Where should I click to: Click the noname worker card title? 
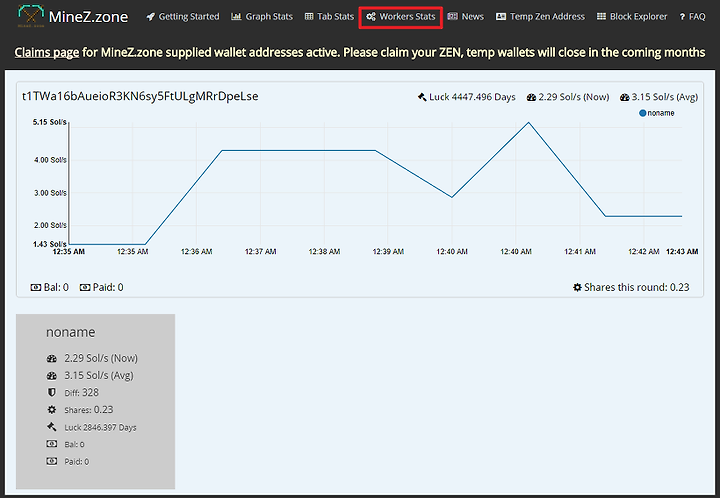click(x=70, y=332)
